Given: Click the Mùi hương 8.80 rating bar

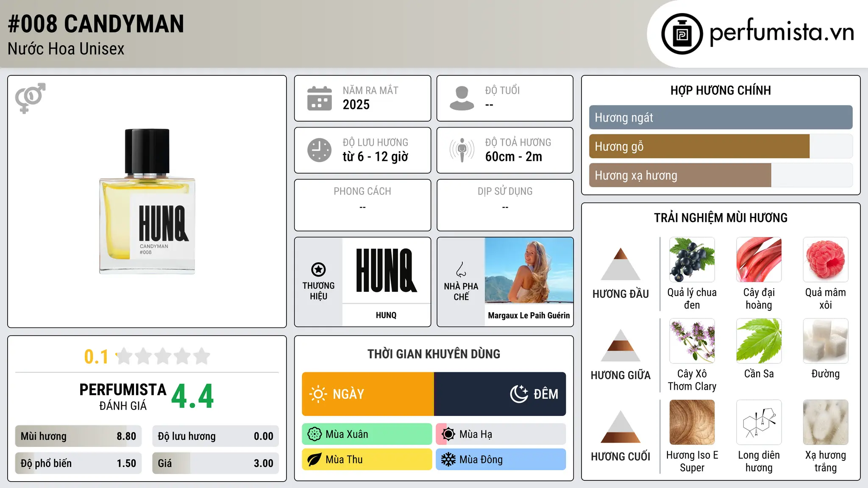Looking at the screenshot, I should [78, 436].
